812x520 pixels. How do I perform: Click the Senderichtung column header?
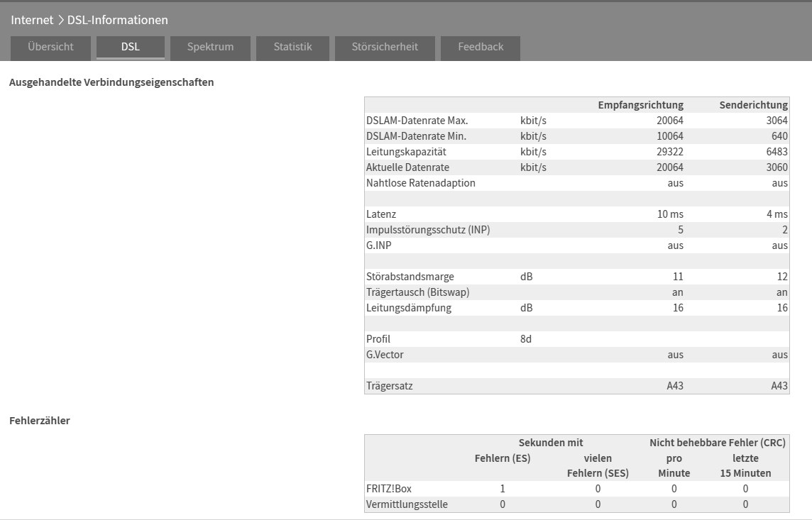[753, 105]
